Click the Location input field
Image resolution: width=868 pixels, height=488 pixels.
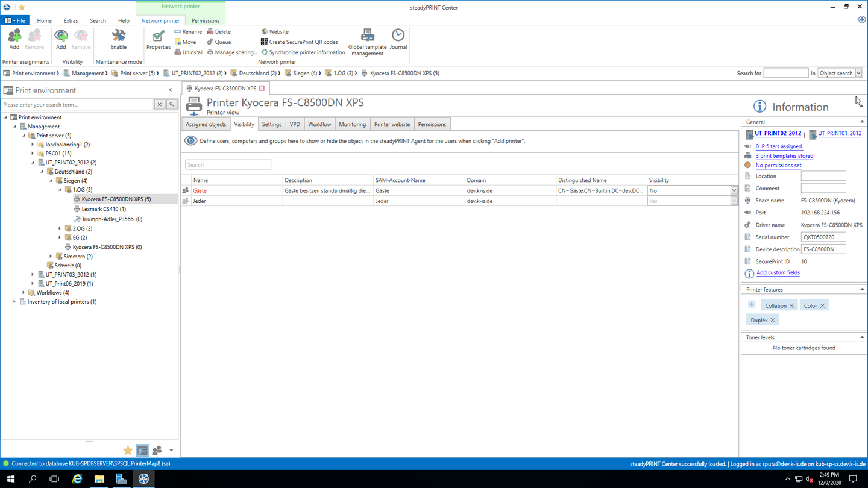823,176
